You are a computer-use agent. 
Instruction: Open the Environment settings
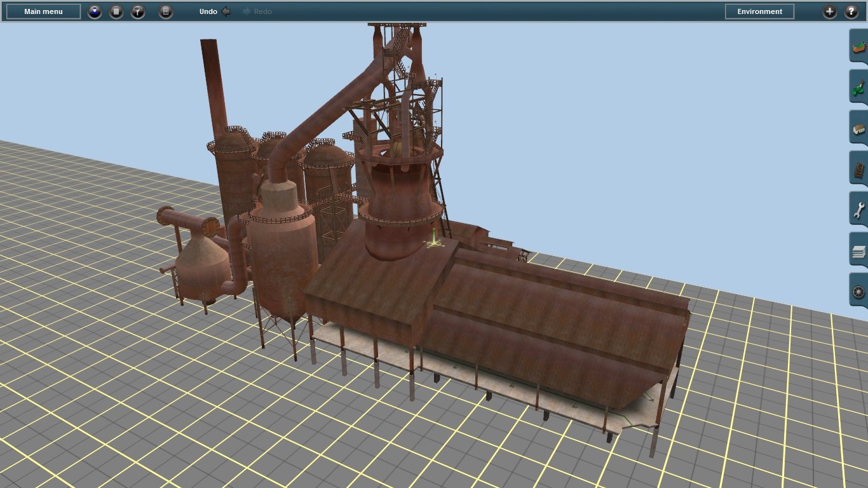pos(759,11)
